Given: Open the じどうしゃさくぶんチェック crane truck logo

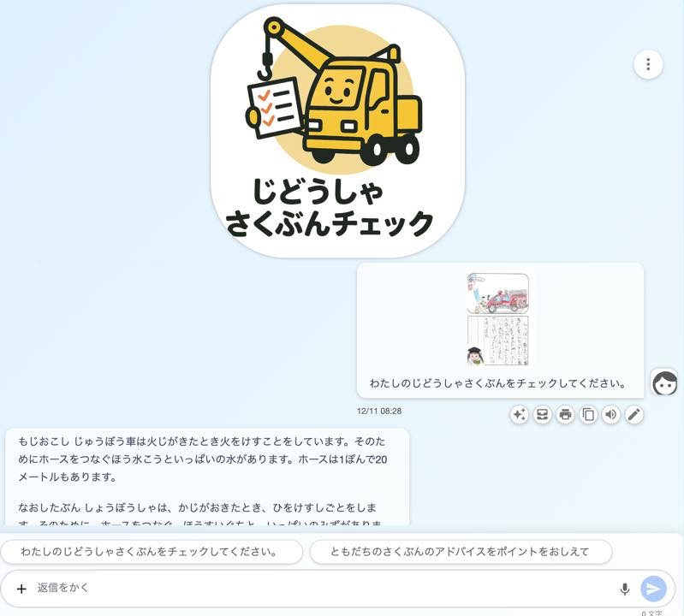Looking at the screenshot, I should [x=337, y=131].
